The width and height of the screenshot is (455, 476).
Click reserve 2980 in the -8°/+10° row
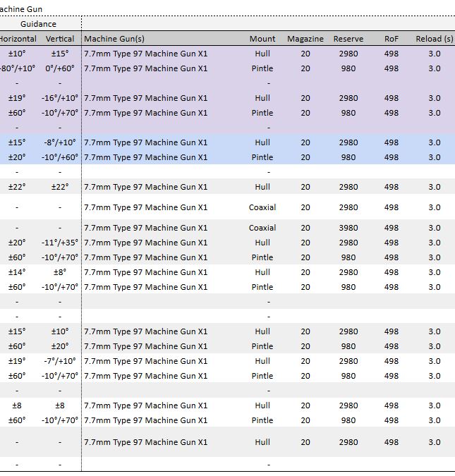(x=348, y=142)
